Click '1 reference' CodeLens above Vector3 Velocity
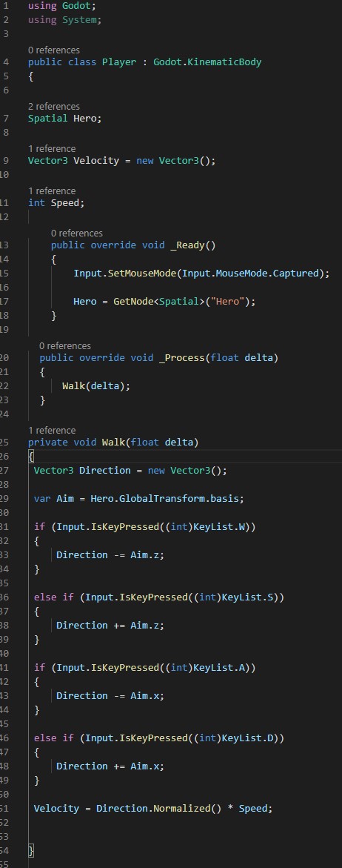The height and width of the screenshot is (868, 342). tap(52, 148)
